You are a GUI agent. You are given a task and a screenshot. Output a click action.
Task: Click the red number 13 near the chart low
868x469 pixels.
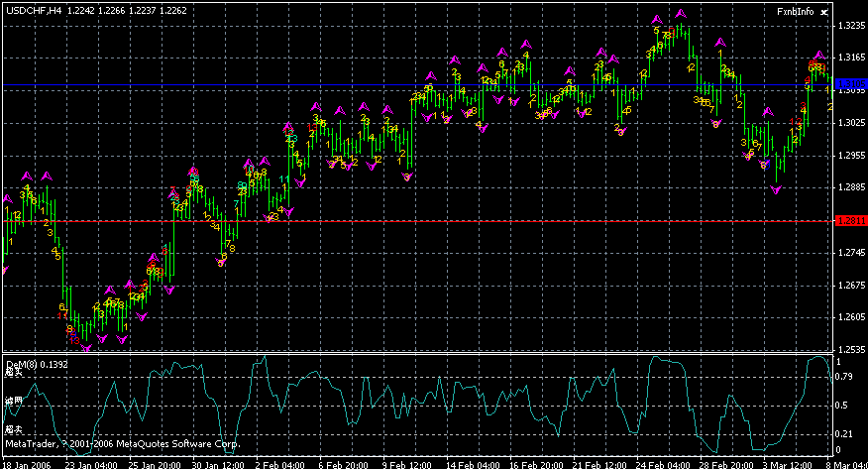74,340
